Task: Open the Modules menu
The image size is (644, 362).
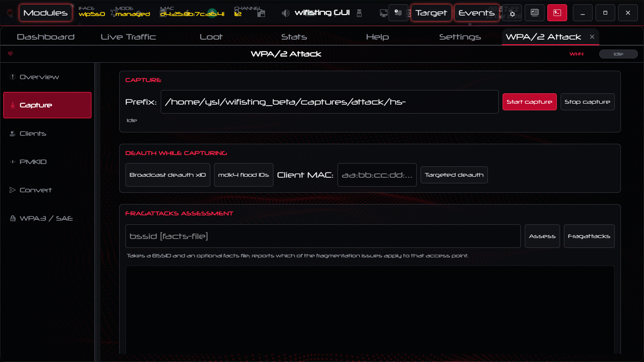Action: point(46,13)
